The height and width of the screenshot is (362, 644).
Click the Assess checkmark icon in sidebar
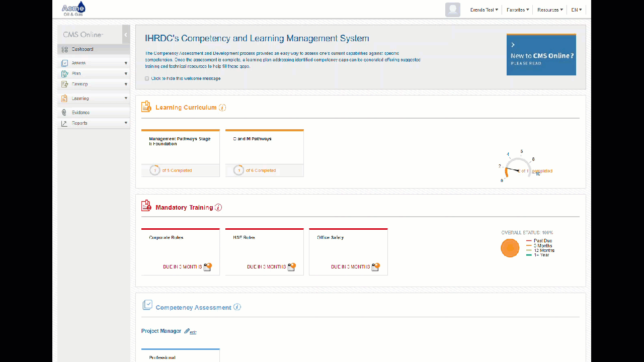point(64,63)
